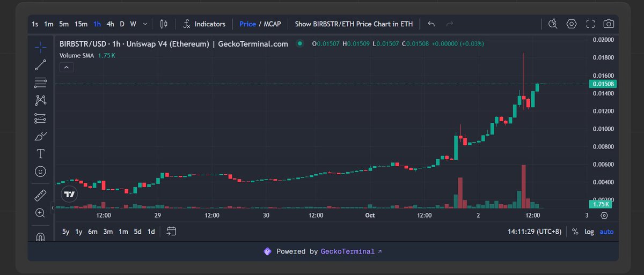Toggle magnet mode in left toolbar
Viewport: 644px width, 275px height.
[40, 236]
